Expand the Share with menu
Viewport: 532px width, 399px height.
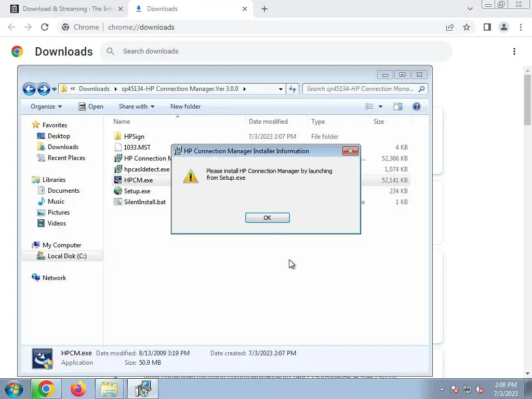coord(137,107)
